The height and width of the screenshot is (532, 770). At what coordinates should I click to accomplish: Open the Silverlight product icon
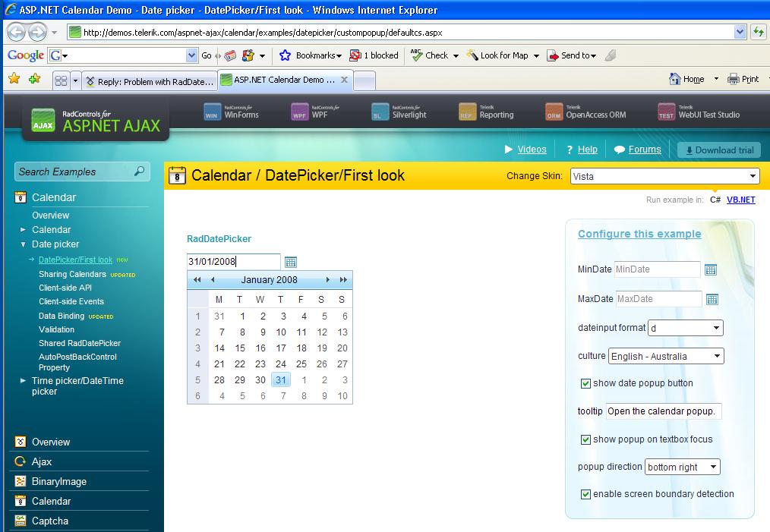coord(380,112)
